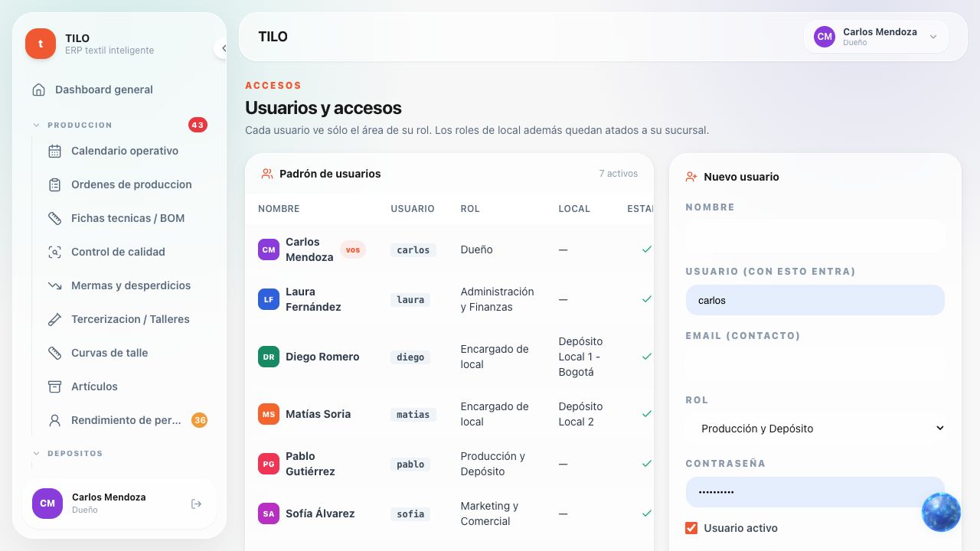Click the diego username tag
The width and height of the screenshot is (980, 551).
point(410,357)
